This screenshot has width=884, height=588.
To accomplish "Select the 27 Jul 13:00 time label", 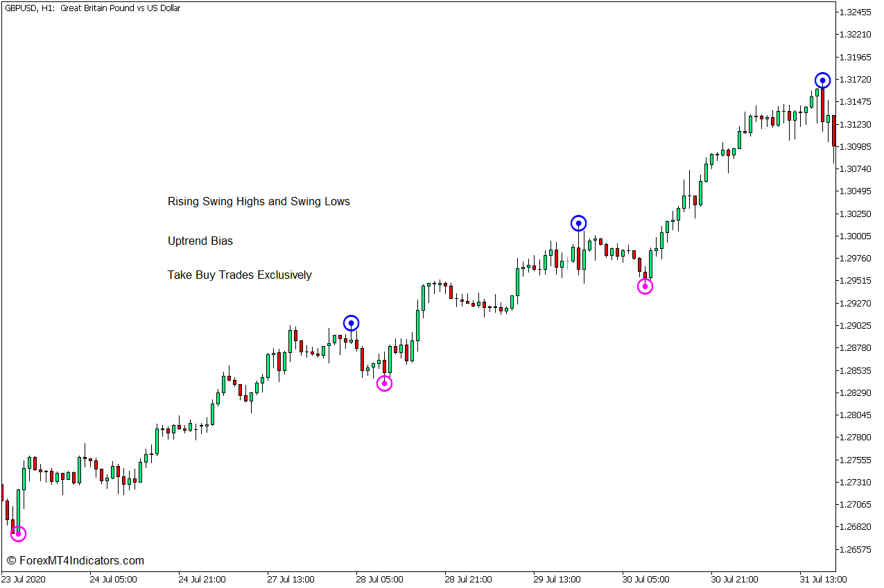I will (291, 580).
